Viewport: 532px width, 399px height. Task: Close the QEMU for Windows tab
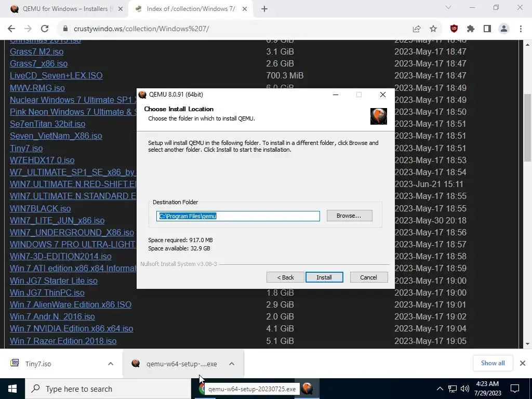click(x=121, y=9)
